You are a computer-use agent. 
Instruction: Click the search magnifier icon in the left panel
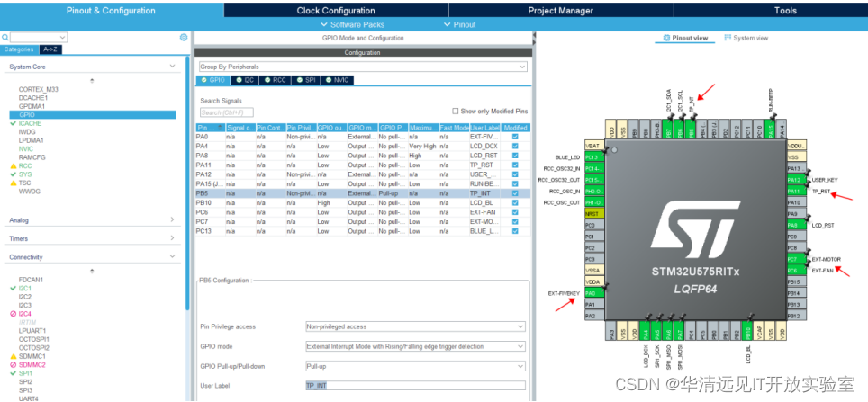tap(5, 38)
